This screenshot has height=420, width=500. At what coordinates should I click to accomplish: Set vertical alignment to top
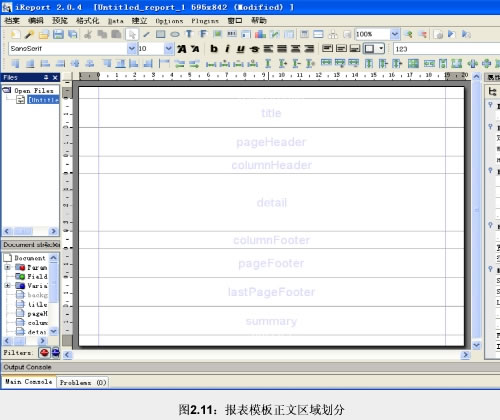(327, 49)
